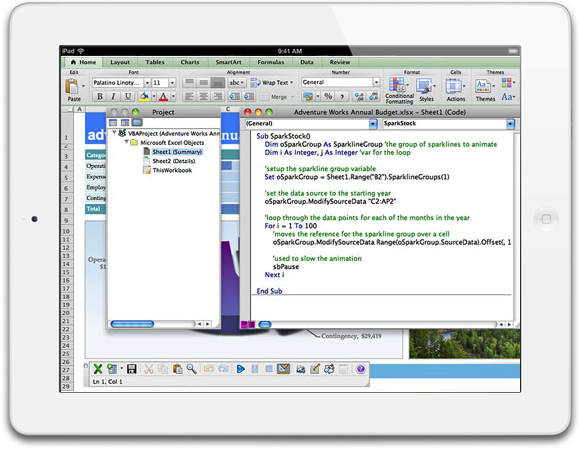Toggle Italic formatting
580x450 pixels.
113,97
